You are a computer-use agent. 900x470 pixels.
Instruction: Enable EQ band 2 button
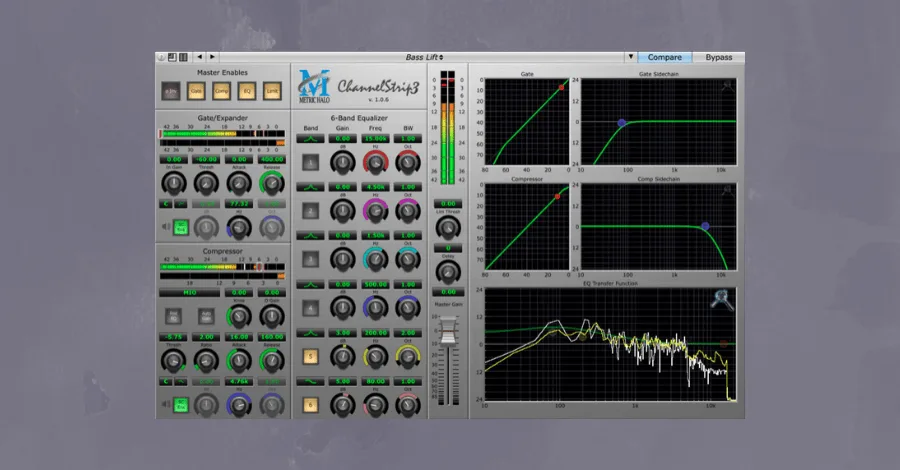coord(311,211)
